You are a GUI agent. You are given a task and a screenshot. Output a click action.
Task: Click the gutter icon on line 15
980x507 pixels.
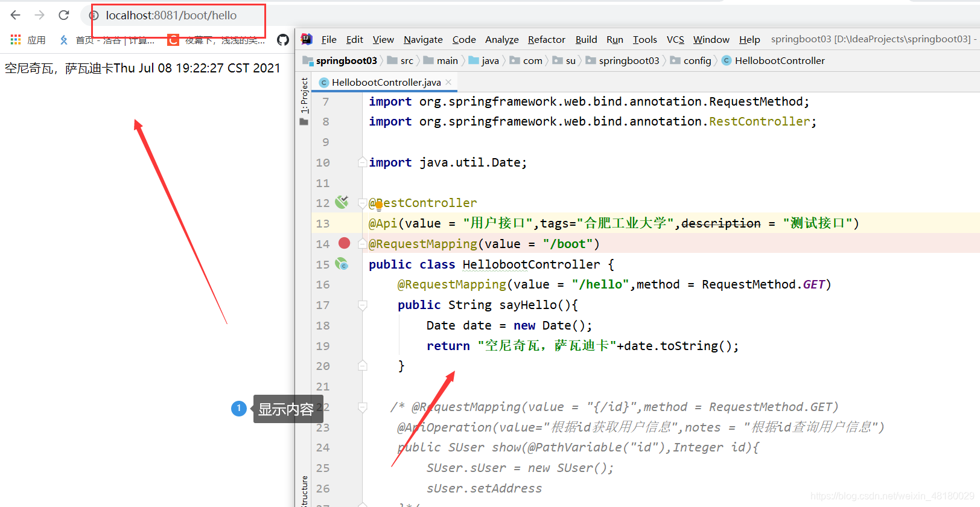pyautogui.click(x=342, y=264)
